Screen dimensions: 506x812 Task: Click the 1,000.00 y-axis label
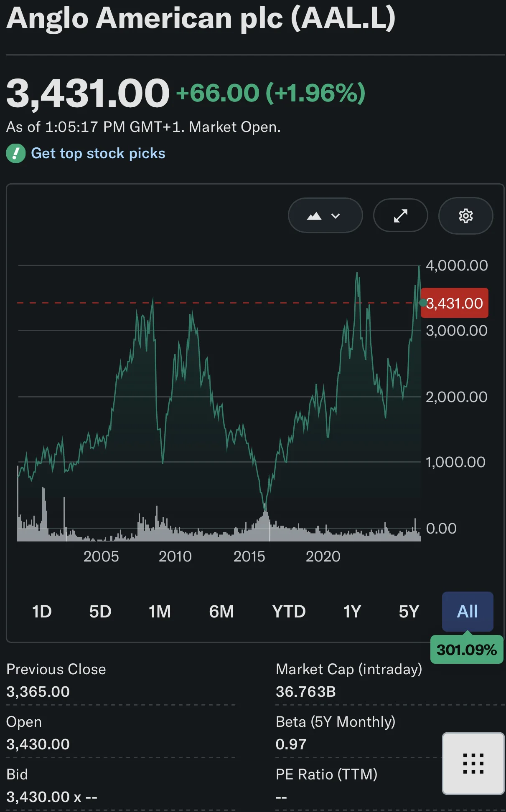(455, 462)
